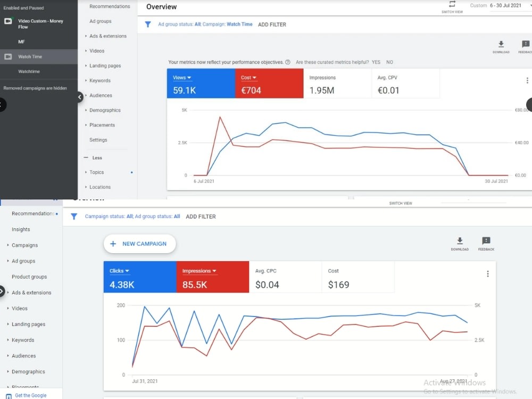The image size is (532, 399).
Task: Click the Download icon in top overview
Action: (501, 44)
